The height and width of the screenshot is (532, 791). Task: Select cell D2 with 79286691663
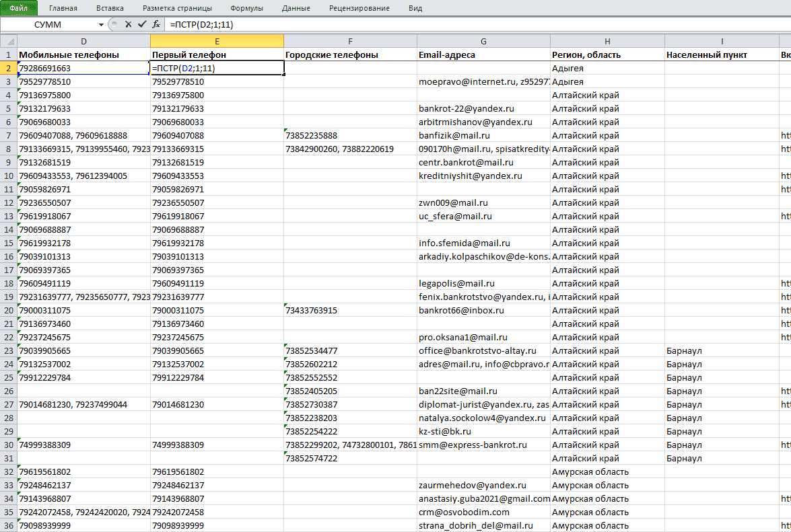tap(83, 68)
